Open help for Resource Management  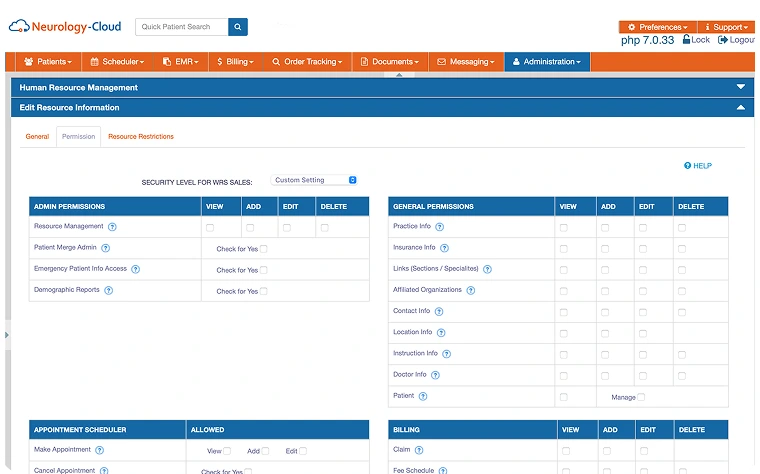pyautogui.click(x=112, y=227)
